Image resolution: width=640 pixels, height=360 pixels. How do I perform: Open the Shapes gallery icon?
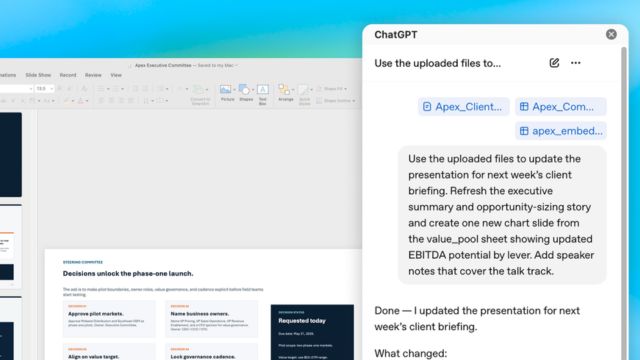[x=244, y=90]
